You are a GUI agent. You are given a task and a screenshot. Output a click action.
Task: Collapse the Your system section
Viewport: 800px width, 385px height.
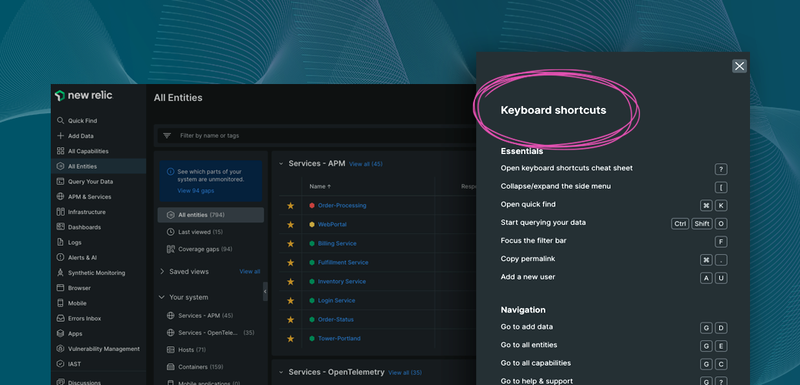pos(162,297)
